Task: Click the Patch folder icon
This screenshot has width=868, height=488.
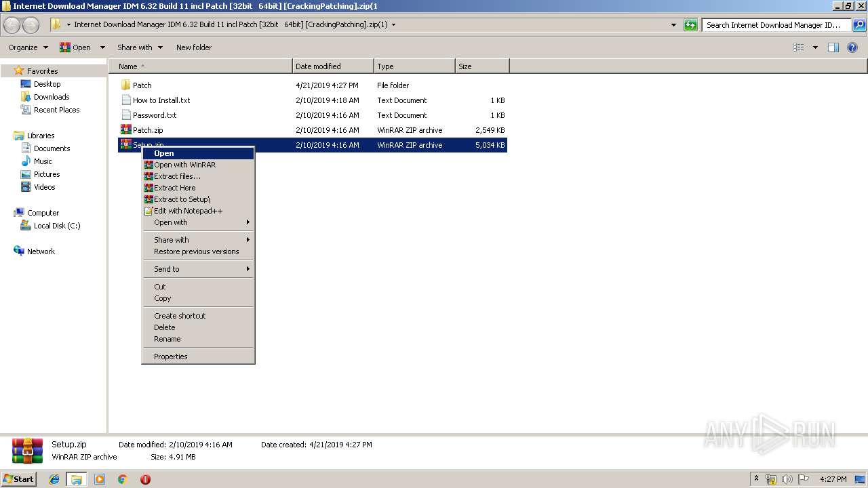Action: coord(125,85)
